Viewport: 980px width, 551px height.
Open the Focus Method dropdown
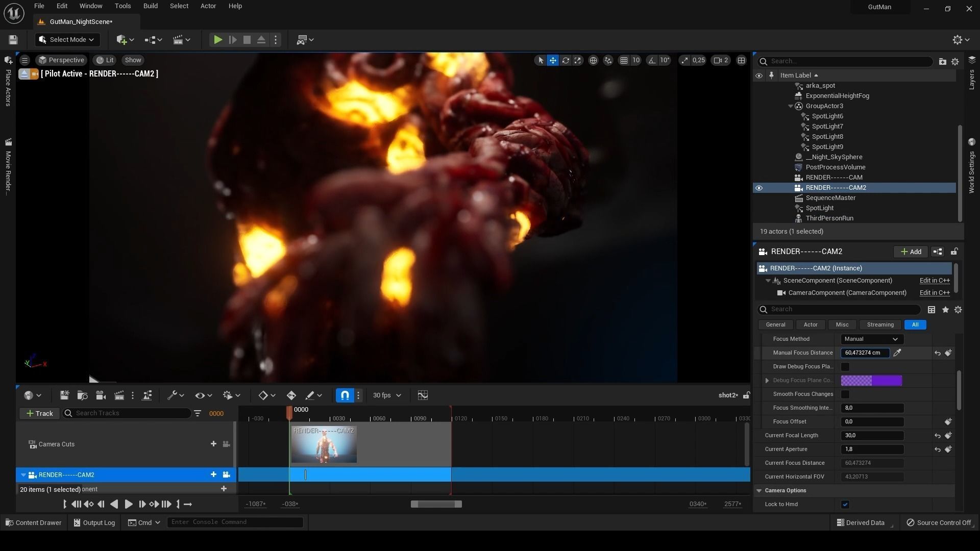pos(871,339)
